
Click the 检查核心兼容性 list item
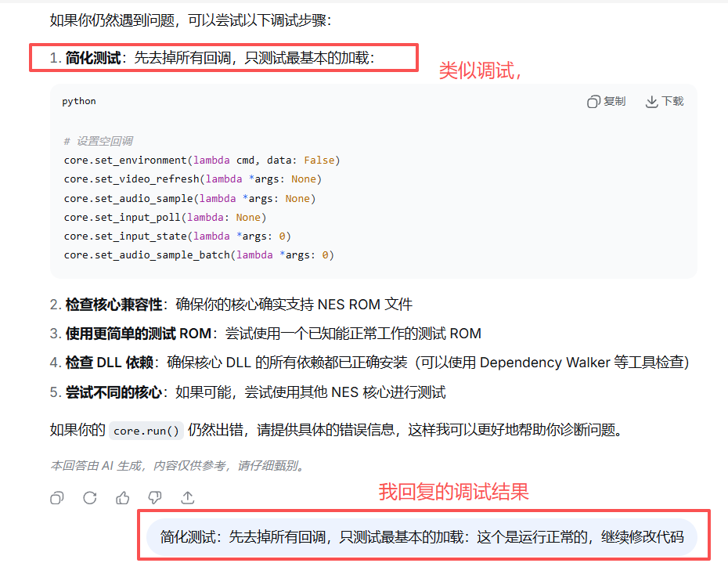(x=114, y=305)
